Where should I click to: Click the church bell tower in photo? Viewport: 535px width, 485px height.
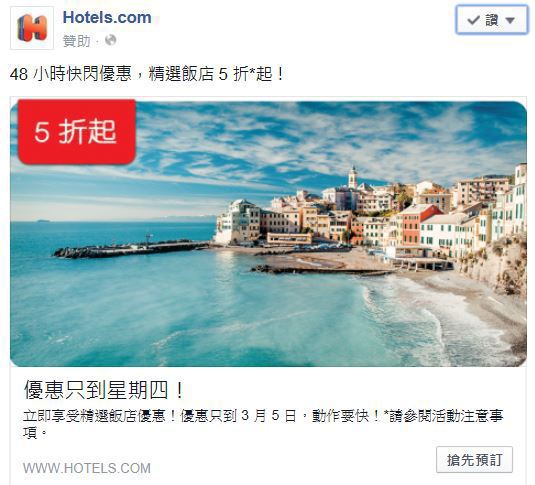tap(353, 177)
